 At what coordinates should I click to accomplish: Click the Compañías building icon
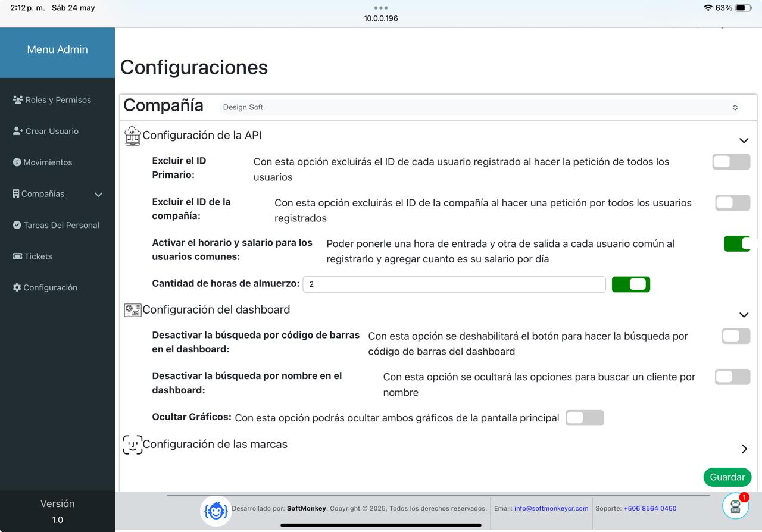[16, 193]
